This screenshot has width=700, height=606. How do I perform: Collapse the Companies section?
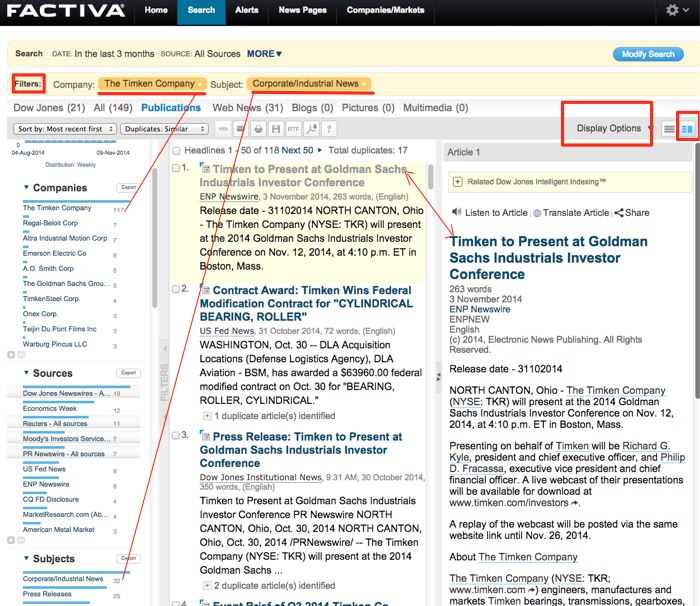point(26,188)
